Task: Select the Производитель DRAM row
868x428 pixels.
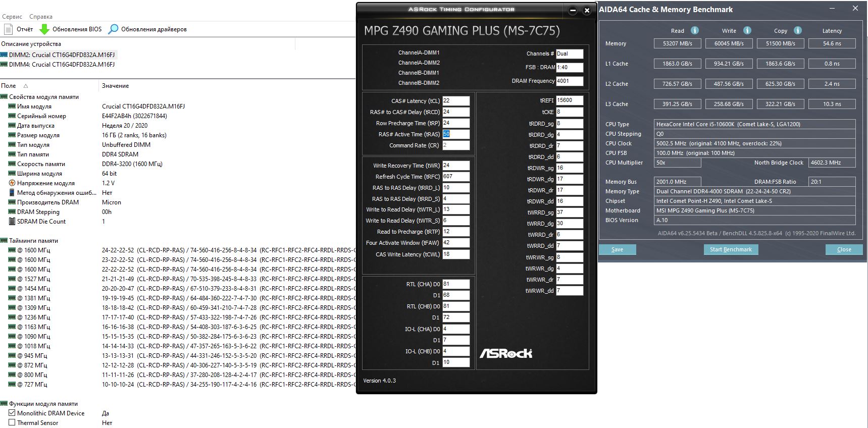Action: tap(177, 202)
